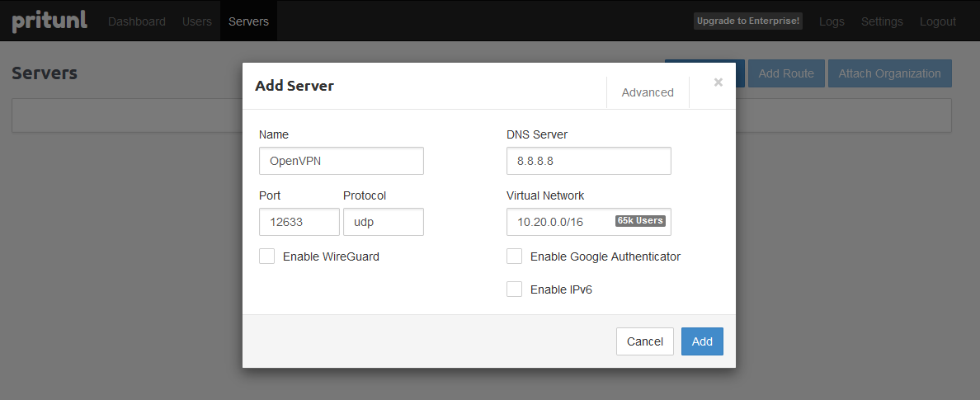
Task: Open the Logs page
Action: click(x=832, y=21)
